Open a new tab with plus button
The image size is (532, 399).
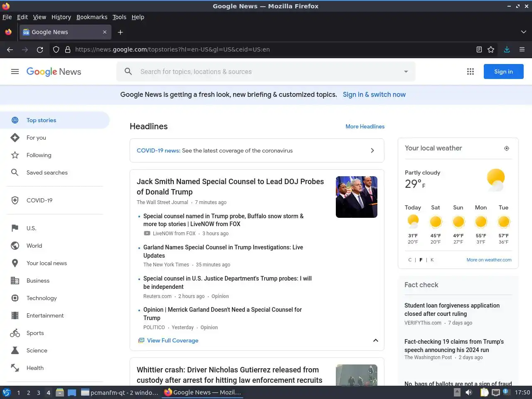pos(120,32)
